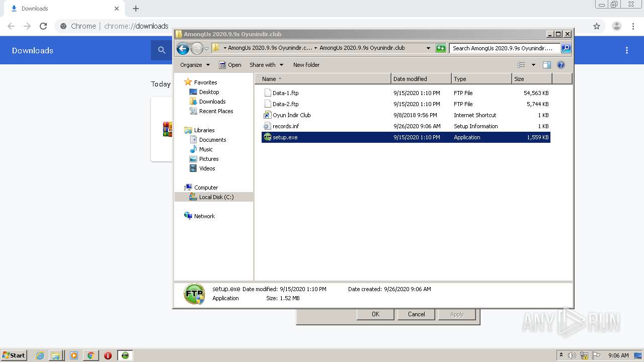The height and width of the screenshot is (362, 644).
Task: Click the Chrome reload button
Action: click(43, 26)
